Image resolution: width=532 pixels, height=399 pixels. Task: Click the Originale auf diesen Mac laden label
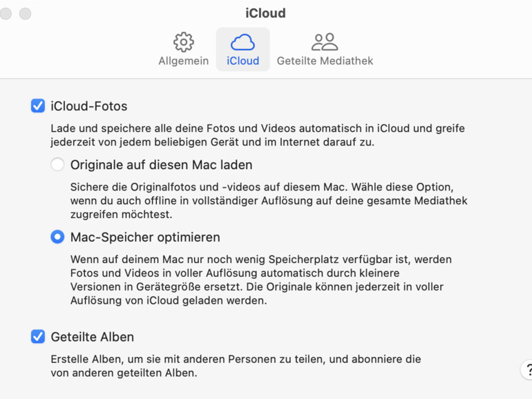161,165
